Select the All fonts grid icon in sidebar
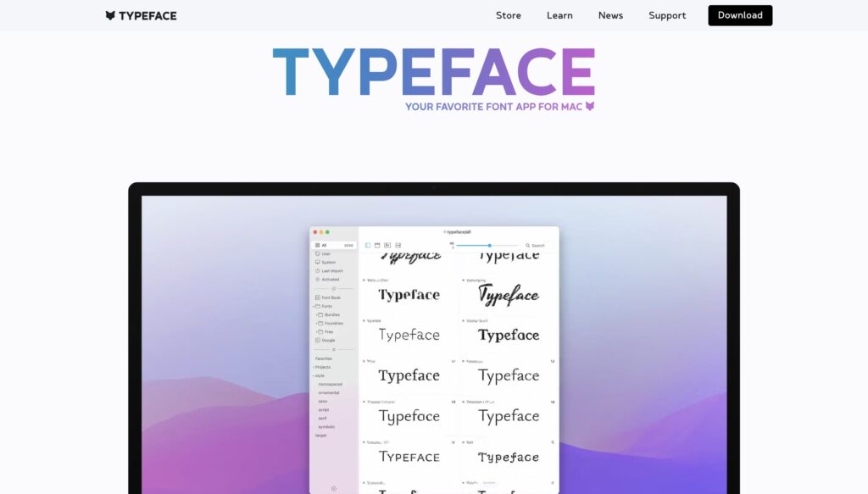This screenshot has height=494, width=868. coord(317,245)
